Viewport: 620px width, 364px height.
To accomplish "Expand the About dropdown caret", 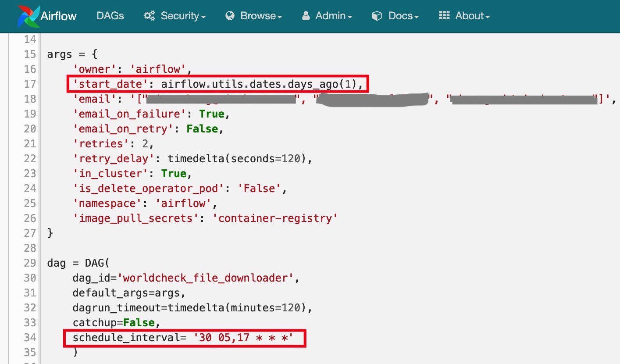I will [487, 17].
